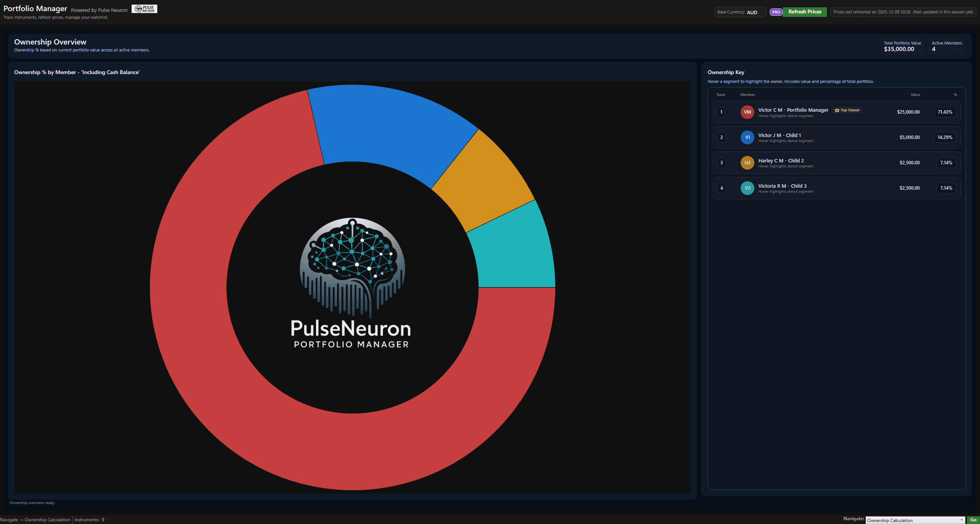Screen dimensions: 980x524
Task: Click the teal donut segment
Action: point(512,251)
